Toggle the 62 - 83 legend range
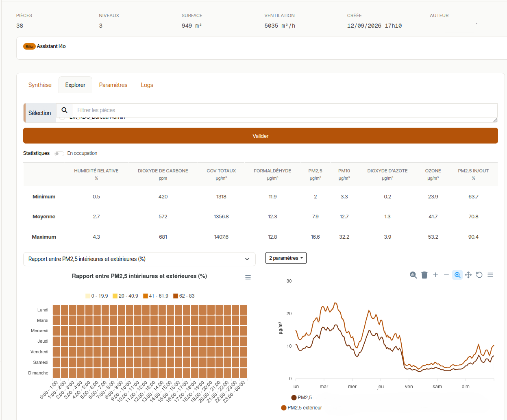Screen dimensions: 507x420 (x=184, y=296)
